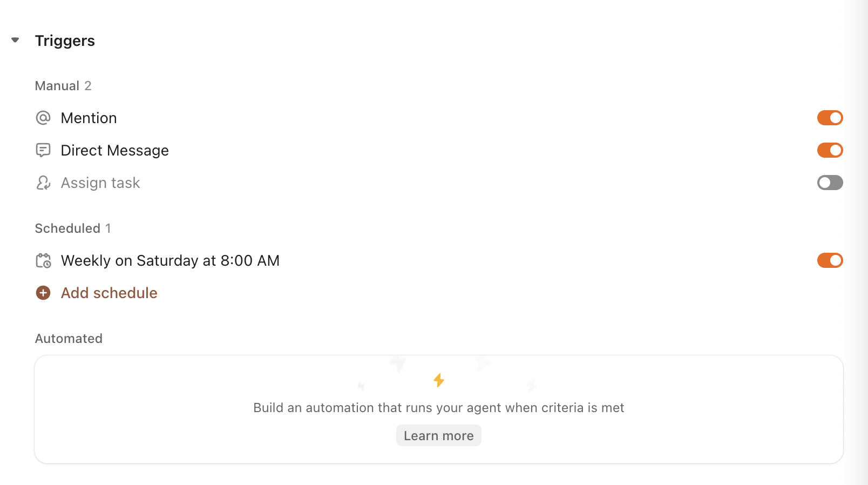Disable the Mention trigger toggle
Viewport: 868px width, 485px height.
(830, 118)
